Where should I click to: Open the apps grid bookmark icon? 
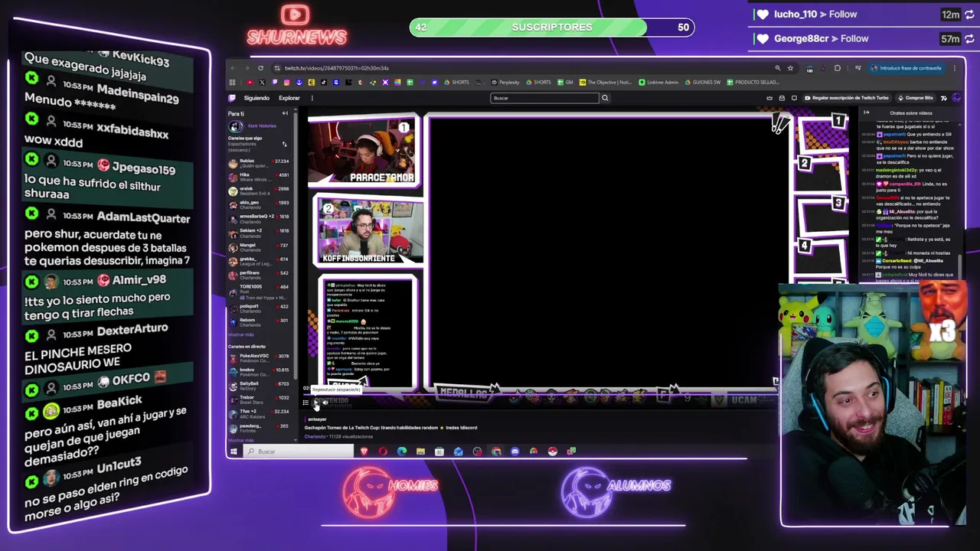(233, 82)
